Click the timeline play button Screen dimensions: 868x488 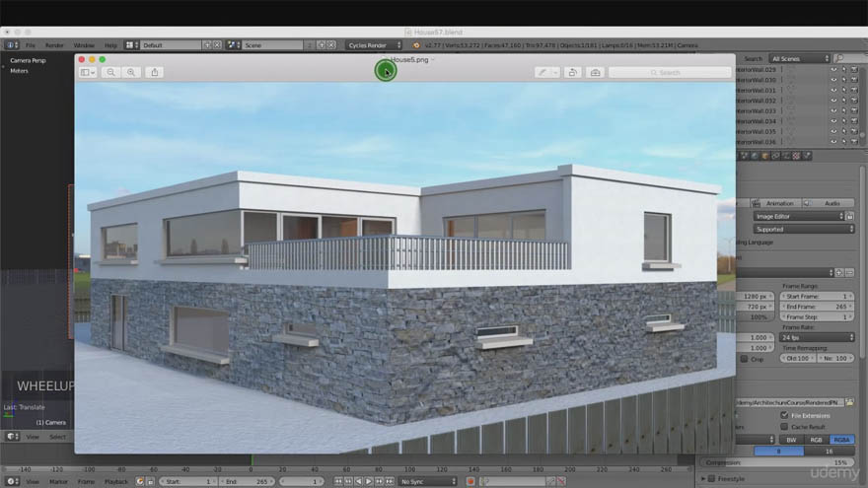pos(369,482)
